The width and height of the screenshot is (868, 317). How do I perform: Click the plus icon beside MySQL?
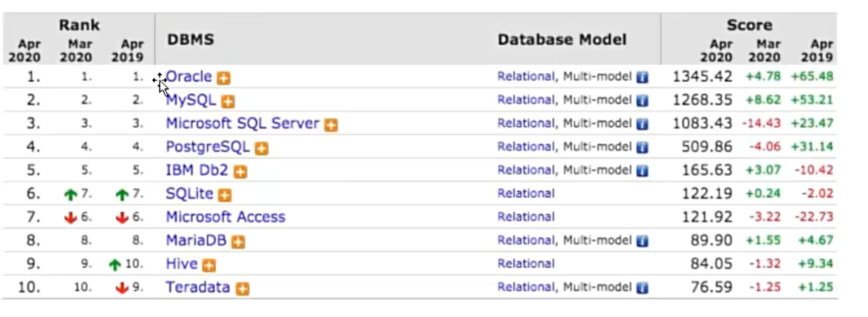(x=228, y=101)
